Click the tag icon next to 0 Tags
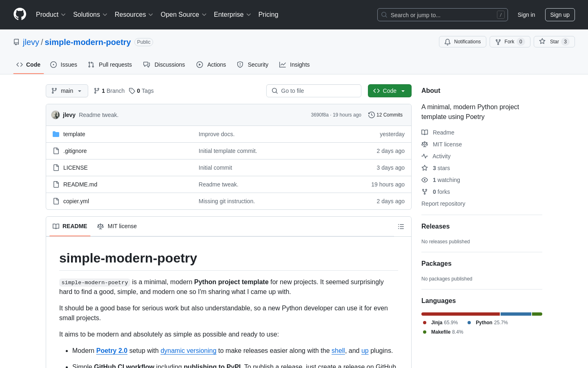 coord(132,91)
